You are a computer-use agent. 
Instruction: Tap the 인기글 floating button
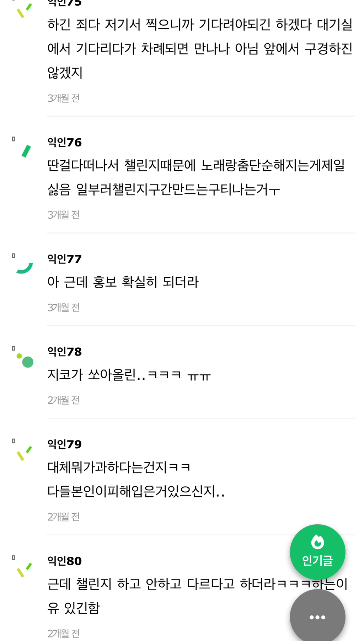click(x=317, y=552)
